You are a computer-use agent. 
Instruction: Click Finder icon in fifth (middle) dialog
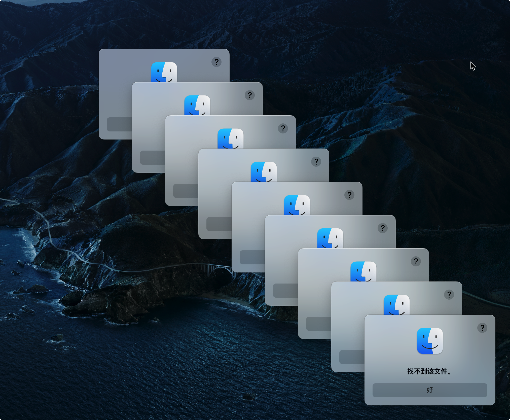coord(297,205)
